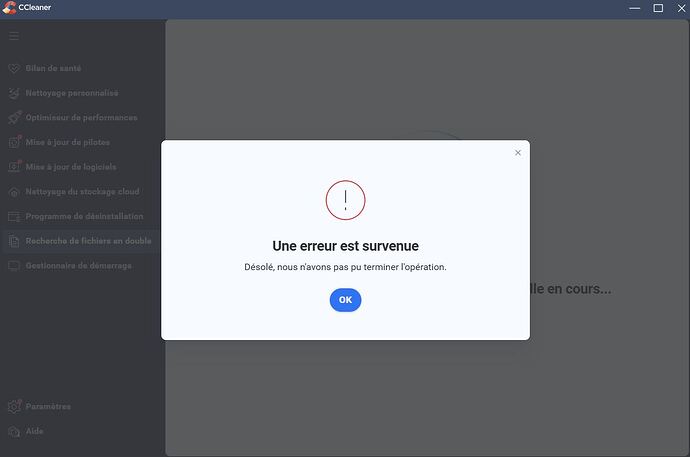Click the CCleaner logo in title bar
The width and height of the screenshot is (690, 457).
[x=9, y=7]
